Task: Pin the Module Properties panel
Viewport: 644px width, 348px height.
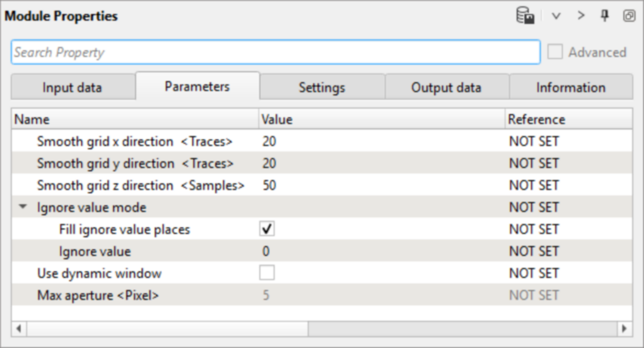Action: (605, 16)
